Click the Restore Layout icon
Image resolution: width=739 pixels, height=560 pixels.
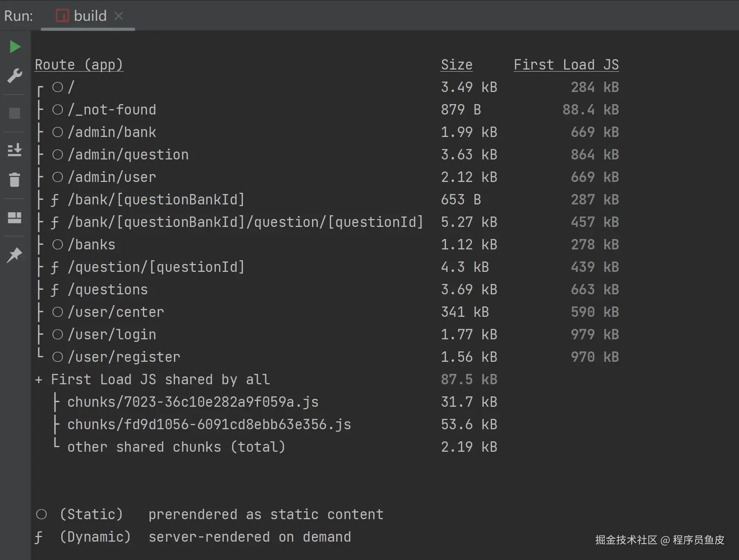(15, 217)
